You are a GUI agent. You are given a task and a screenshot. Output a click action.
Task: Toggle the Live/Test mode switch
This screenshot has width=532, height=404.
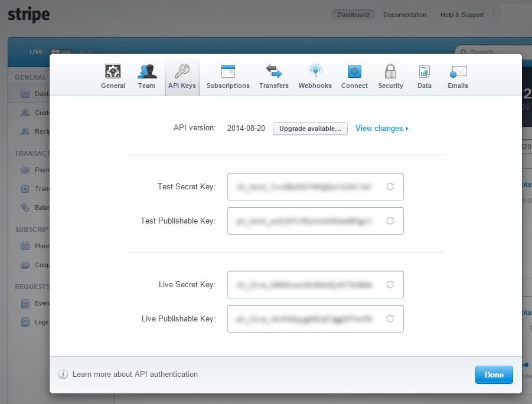coord(61,51)
